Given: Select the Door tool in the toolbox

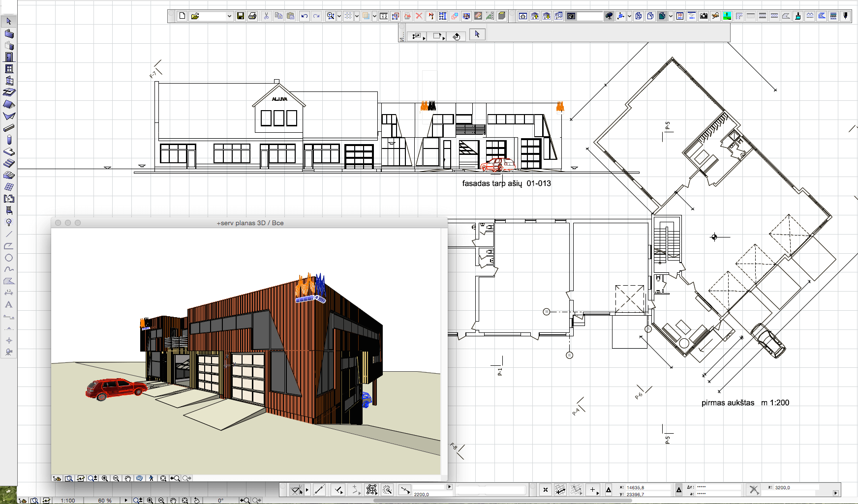Looking at the screenshot, I should tap(9, 57).
